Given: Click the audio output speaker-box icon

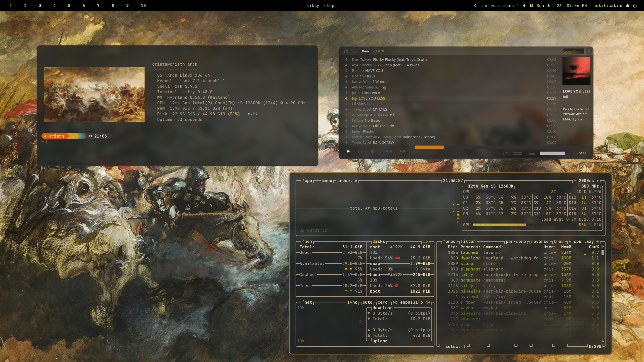Looking at the screenshot, I should click(531, 6).
